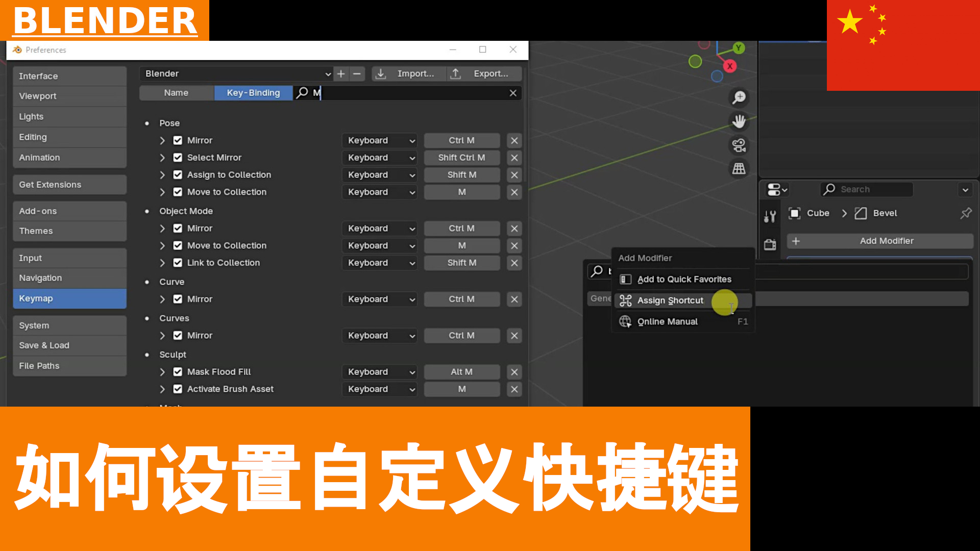Open the Themes preferences section

pyautogui.click(x=69, y=231)
